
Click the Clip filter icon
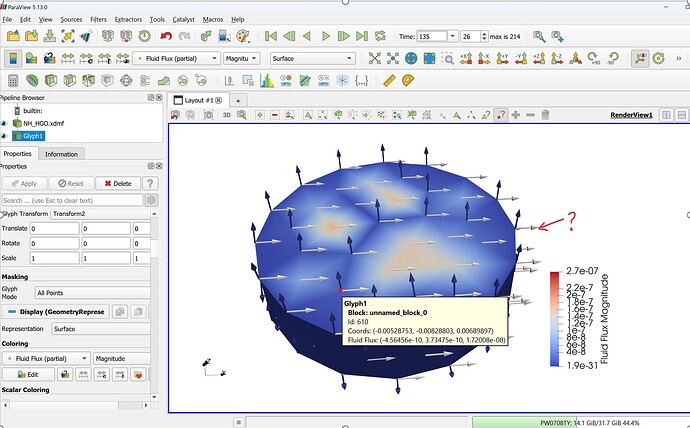[x=51, y=80]
